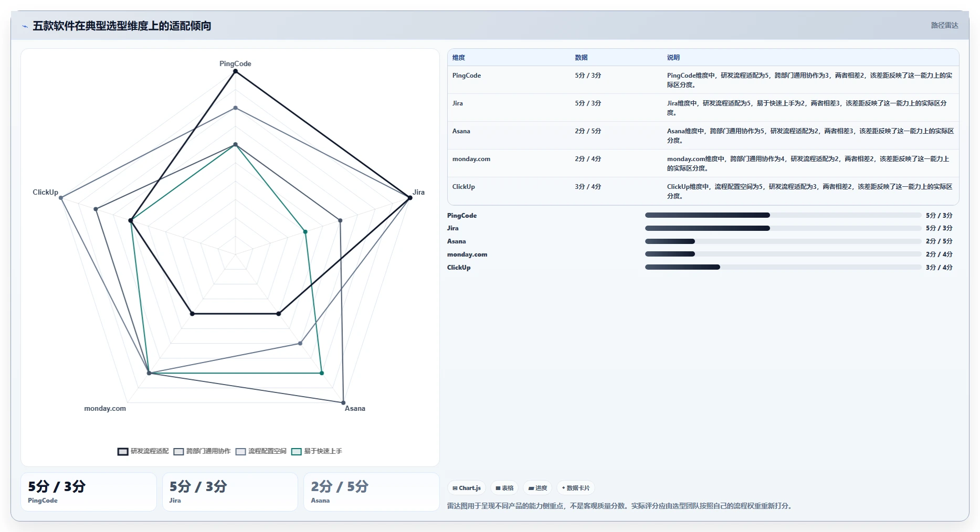Viewport: 980px width, 532px height.
Task: Click the data point at the Jira vertex
Action: [x=410, y=198]
